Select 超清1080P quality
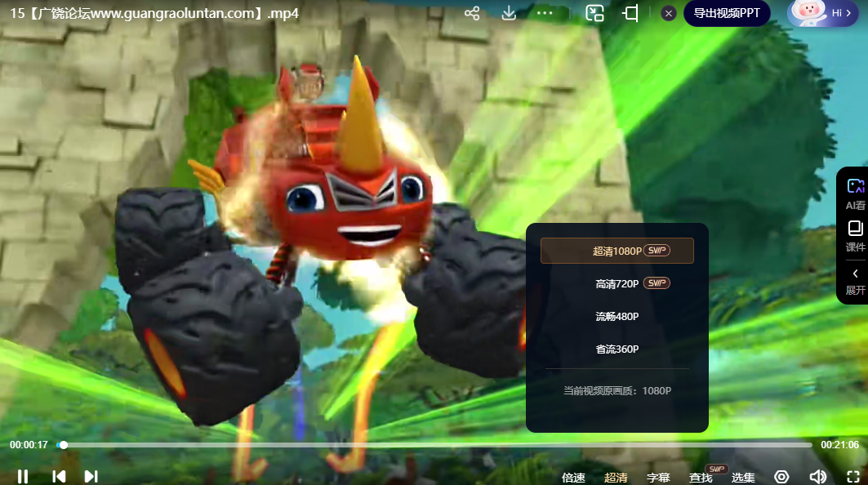Image resolution: width=868 pixels, height=485 pixels. coord(617,251)
